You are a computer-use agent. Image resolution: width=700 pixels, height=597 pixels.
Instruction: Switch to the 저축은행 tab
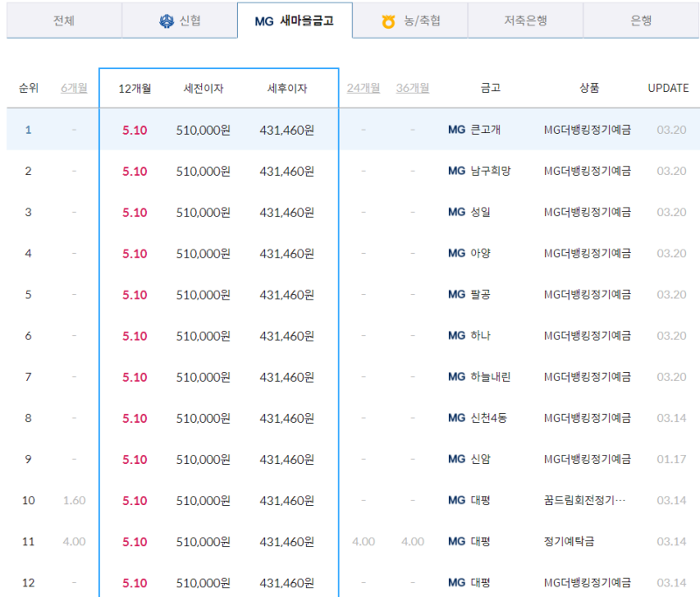click(526, 20)
